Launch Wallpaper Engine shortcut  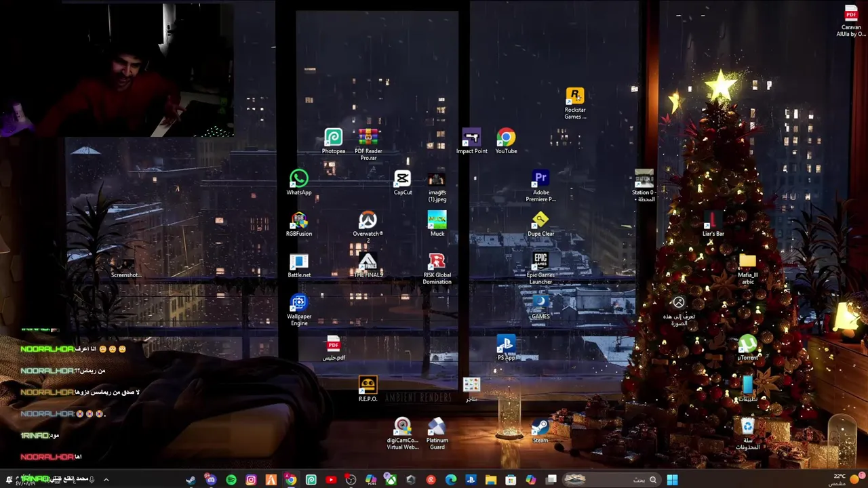pyautogui.click(x=299, y=310)
